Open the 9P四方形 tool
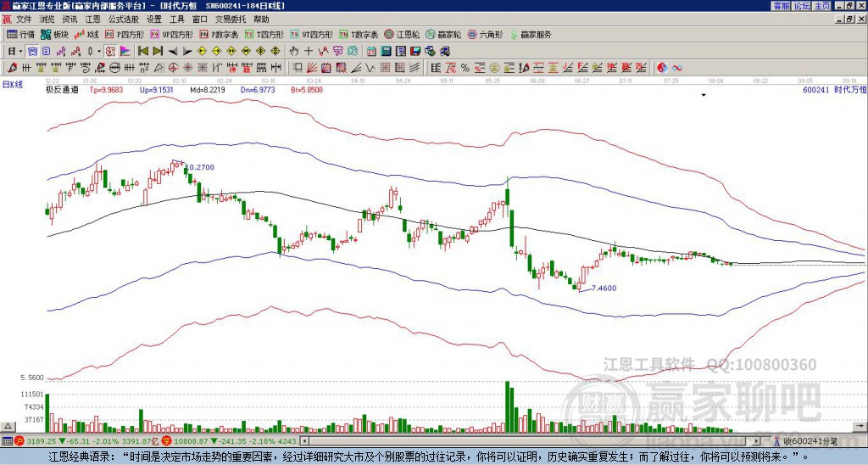The height and width of the screenshot is (465, 868). (172, 34)
